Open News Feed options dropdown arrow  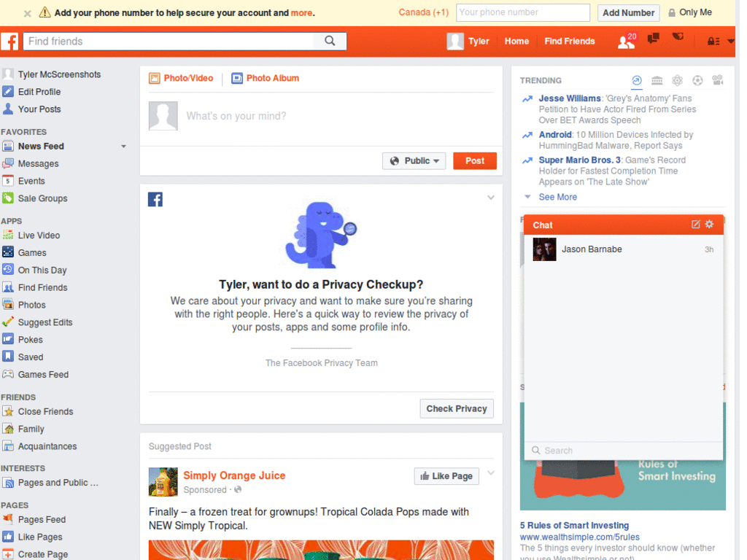[x=123, y=146]
